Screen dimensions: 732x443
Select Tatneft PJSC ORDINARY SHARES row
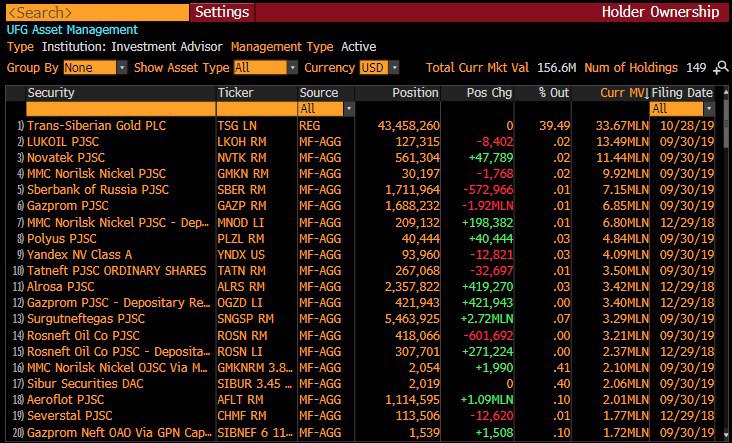pyautogui.click(x=366, y=271)
